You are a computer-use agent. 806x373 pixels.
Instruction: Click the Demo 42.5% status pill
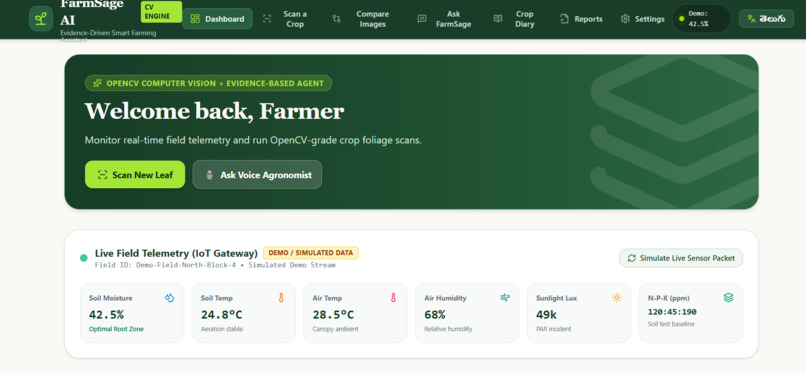[x=702, y=18]
